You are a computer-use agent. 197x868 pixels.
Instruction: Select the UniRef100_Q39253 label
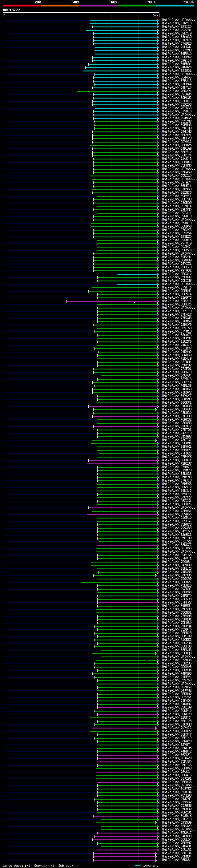[x=177, y=104]
